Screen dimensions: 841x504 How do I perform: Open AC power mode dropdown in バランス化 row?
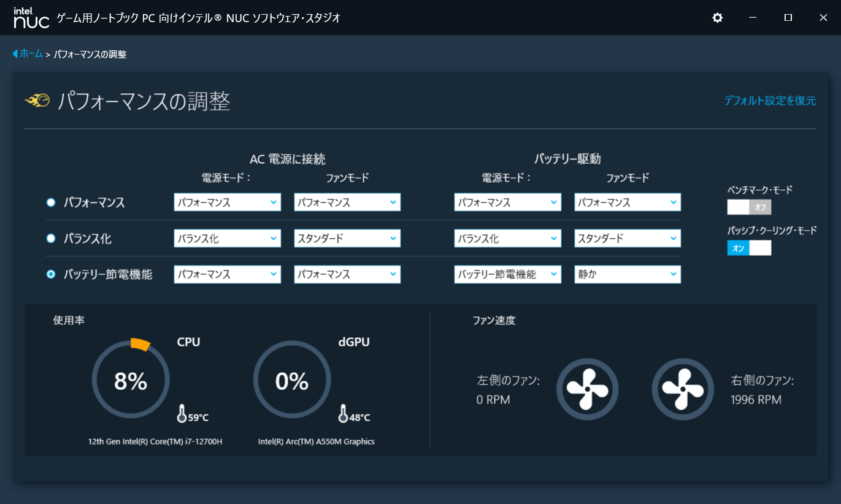228,239
